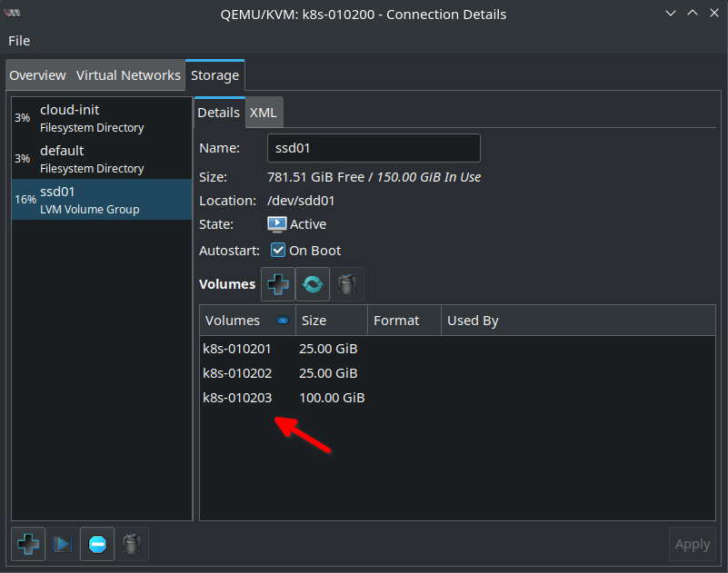Click the 16% usage label for ssd01
The width and height of the screenshot is (728, 573).
[25, 200]
